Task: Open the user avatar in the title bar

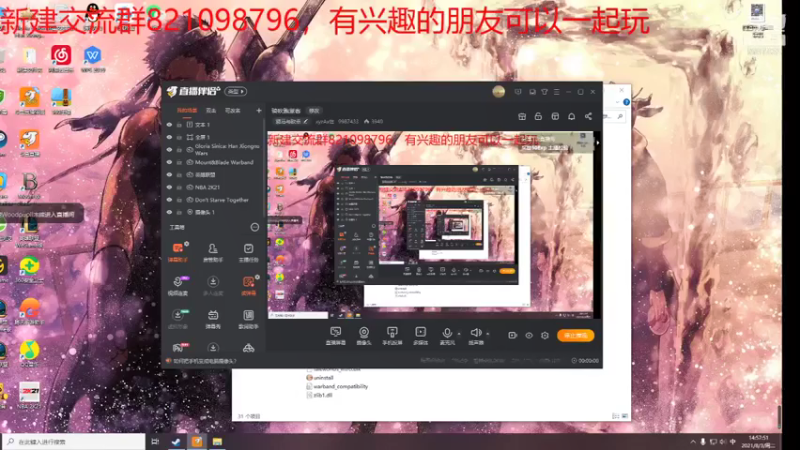Action: click(498, 92)
